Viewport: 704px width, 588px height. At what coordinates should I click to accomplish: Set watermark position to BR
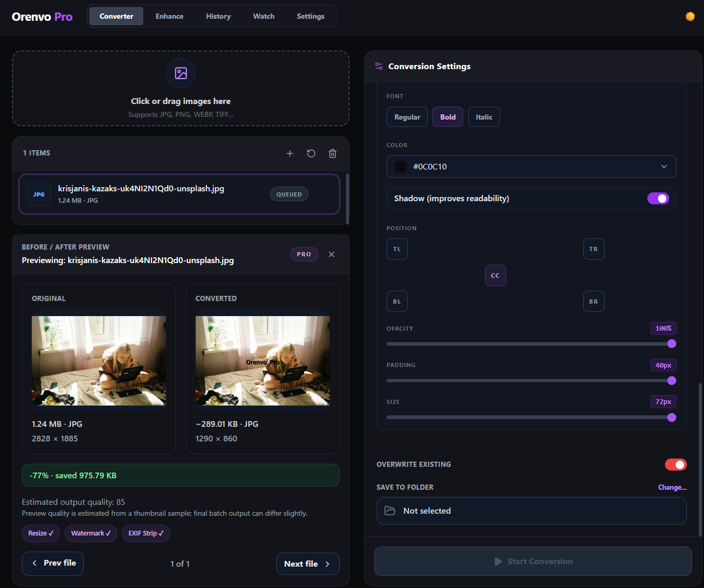tap(594, 302)
